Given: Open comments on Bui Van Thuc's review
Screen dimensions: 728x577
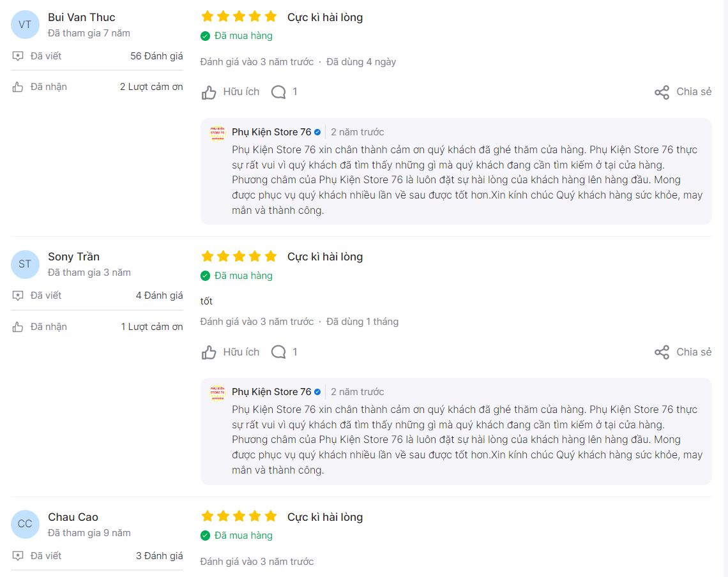Looking at the screenshot, I should [x=284, y=92].
